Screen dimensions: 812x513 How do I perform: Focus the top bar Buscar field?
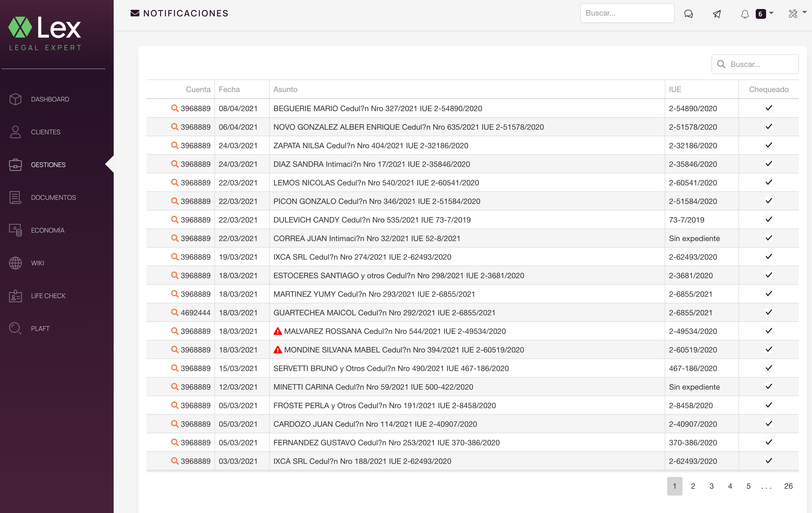(627, 13)
